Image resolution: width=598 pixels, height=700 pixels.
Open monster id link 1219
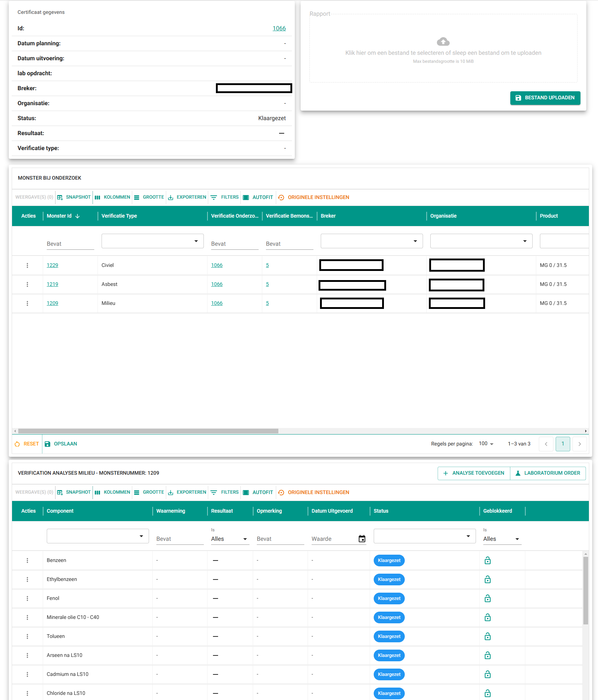52,284
